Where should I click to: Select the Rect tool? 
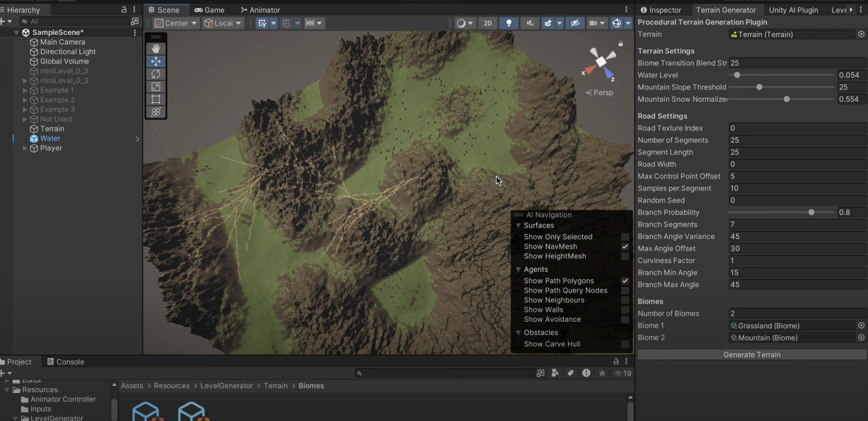156,99
